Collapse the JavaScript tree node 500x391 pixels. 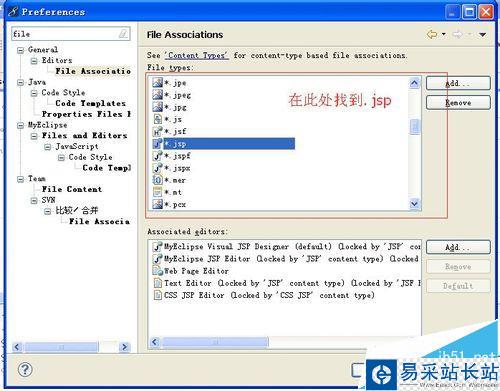(48, 147)
